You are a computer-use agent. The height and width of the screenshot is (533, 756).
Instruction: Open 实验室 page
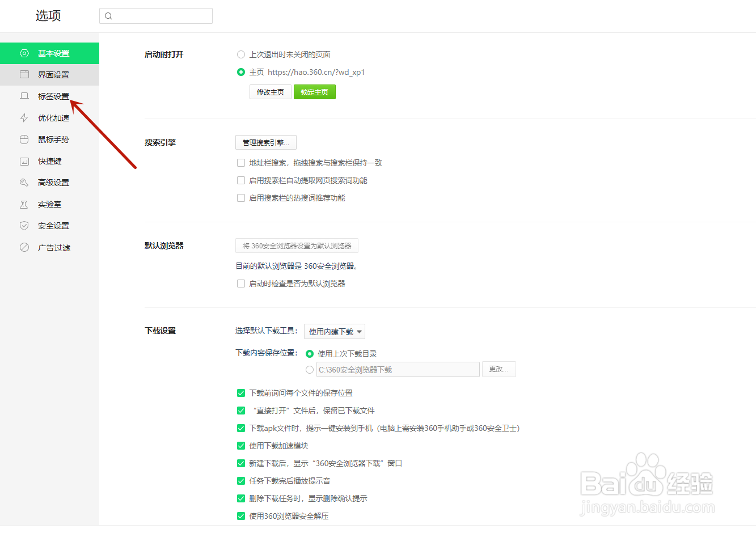pyautogui.click(x=49, y=204)
